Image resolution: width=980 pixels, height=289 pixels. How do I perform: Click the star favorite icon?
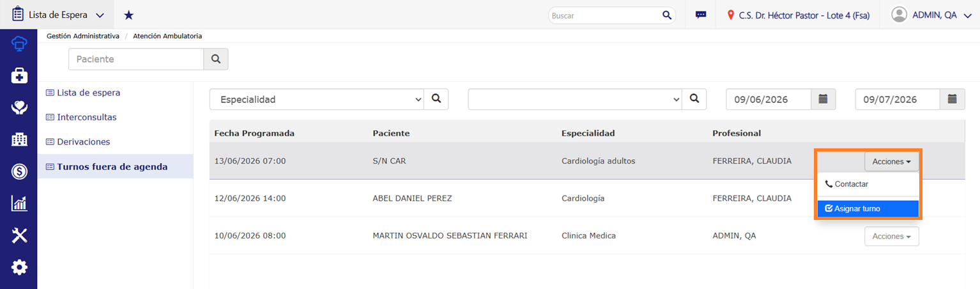(x=128, y=15)
